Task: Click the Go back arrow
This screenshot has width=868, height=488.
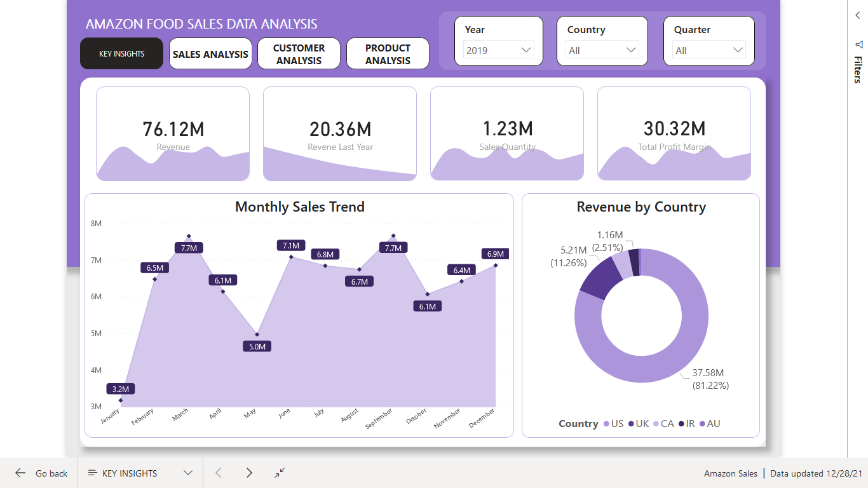Action: (20, 473)
